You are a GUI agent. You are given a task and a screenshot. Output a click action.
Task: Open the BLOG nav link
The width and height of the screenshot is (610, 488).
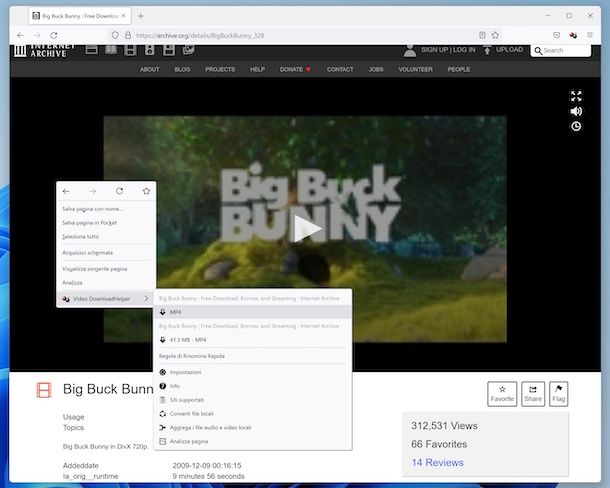pos(182,69)
